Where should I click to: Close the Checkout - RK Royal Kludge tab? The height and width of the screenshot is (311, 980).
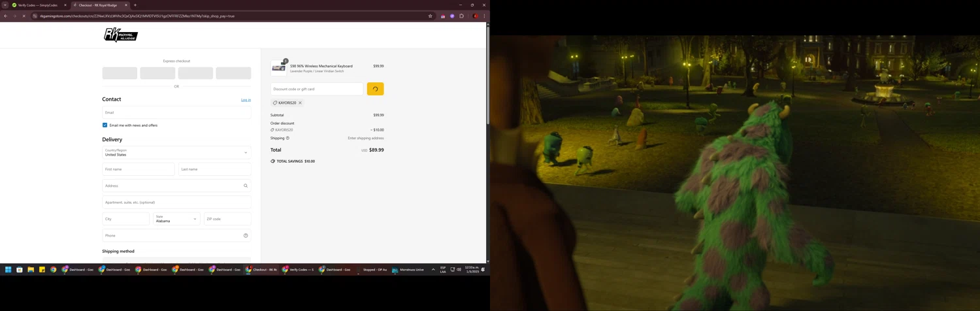(126, 5)
